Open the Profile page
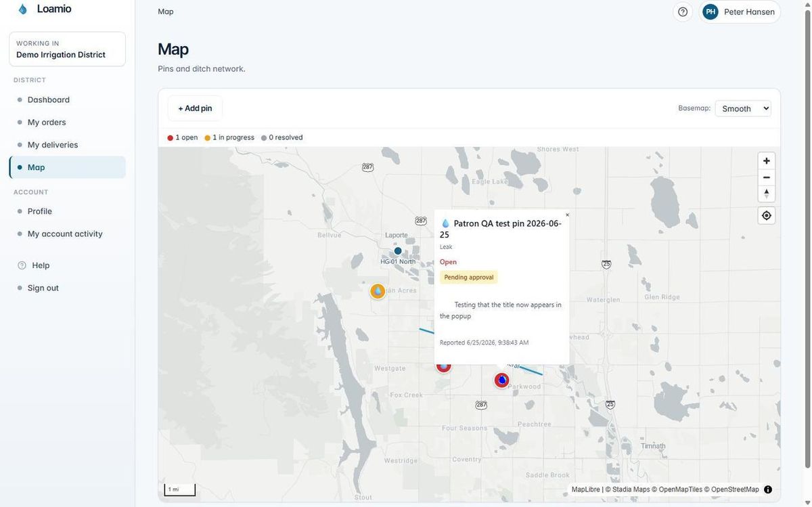The height and width of the screenshot is (507, 812). tap(67, 211)
